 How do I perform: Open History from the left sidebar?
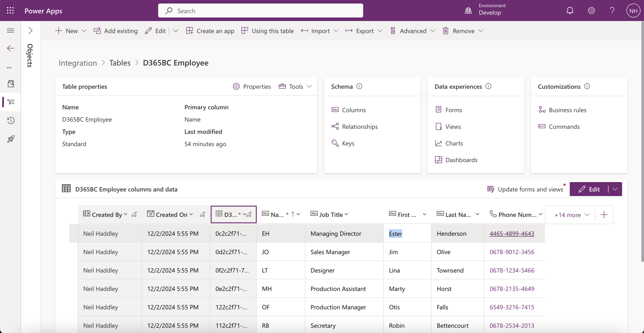11,120
